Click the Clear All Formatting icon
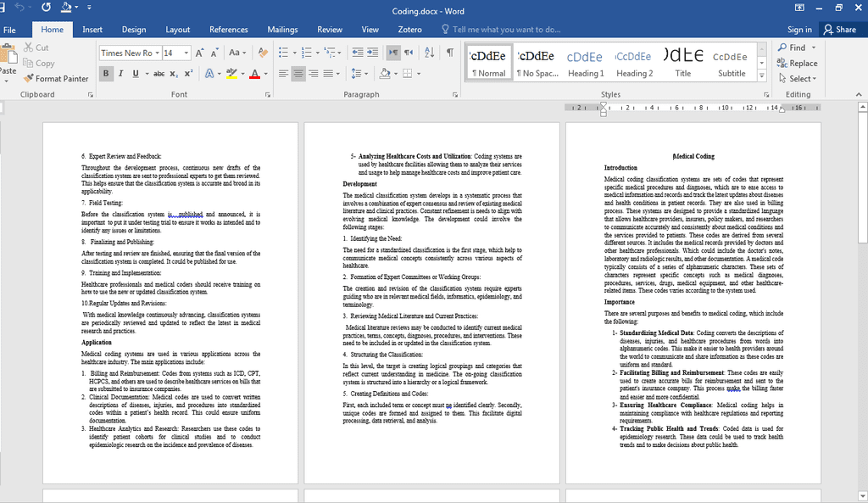 263,53
